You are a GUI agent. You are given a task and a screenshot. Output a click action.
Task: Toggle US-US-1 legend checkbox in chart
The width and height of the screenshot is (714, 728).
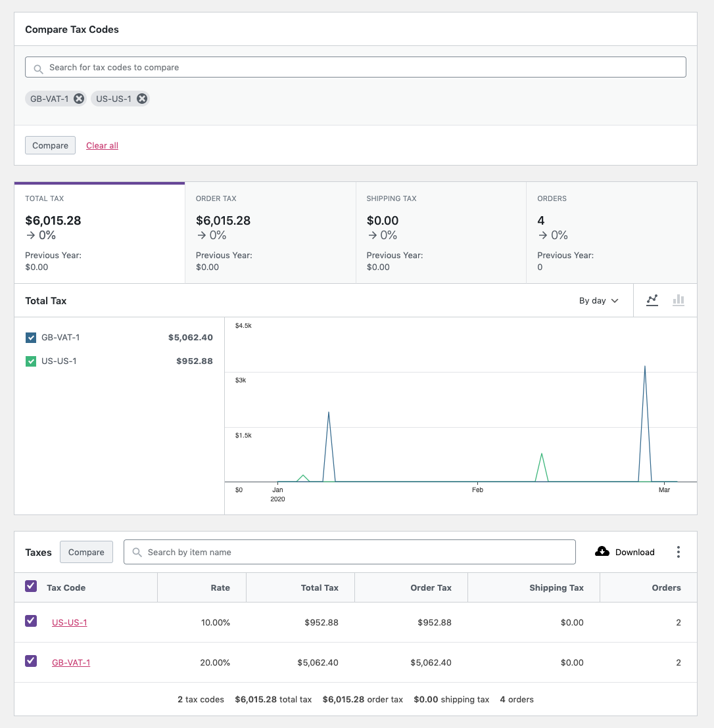pyautogui.click(x=31, y=361)
